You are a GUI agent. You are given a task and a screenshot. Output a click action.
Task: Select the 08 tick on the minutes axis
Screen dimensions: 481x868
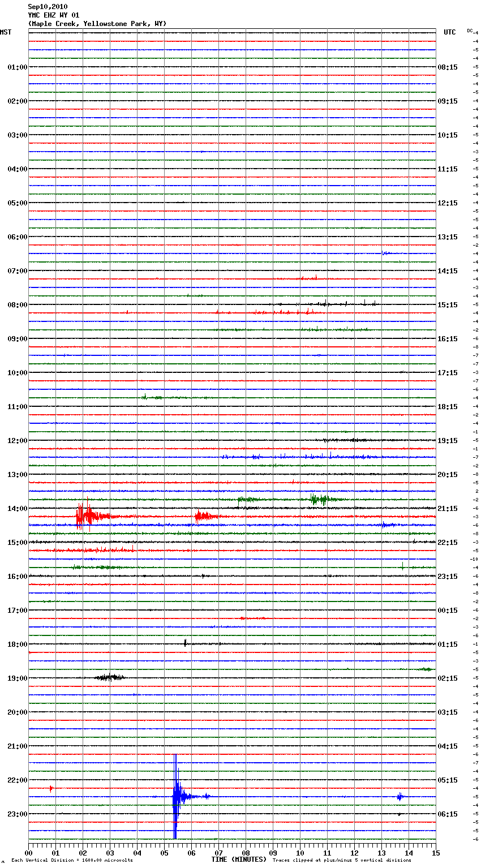pyautogui.click(x=246, y=853)
